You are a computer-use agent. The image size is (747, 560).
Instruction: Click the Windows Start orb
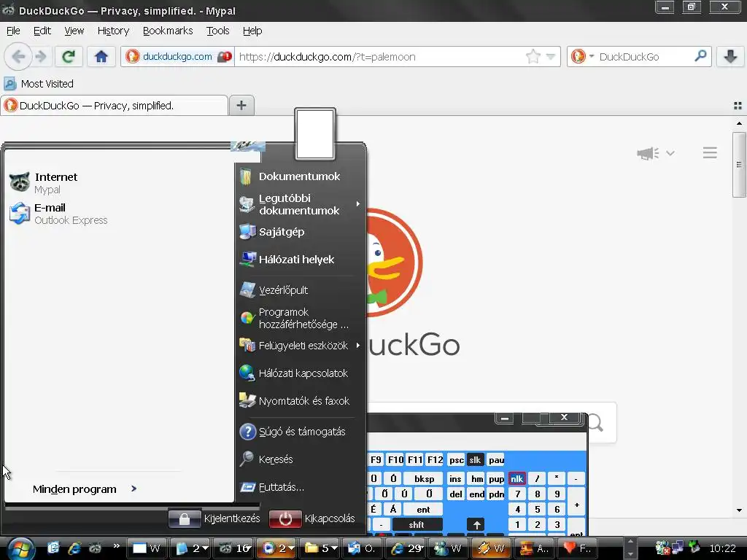click(x=20, y=548)
